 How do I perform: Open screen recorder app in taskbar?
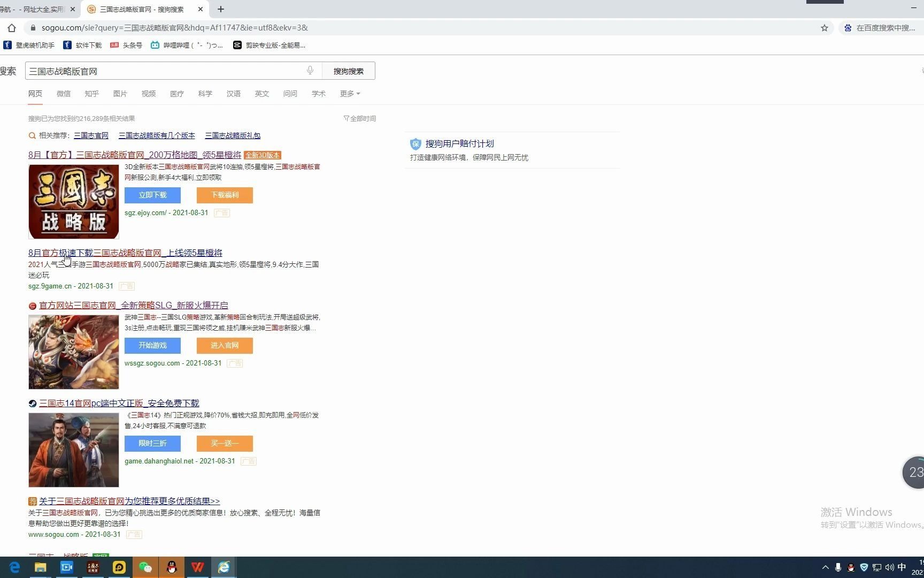67,567
